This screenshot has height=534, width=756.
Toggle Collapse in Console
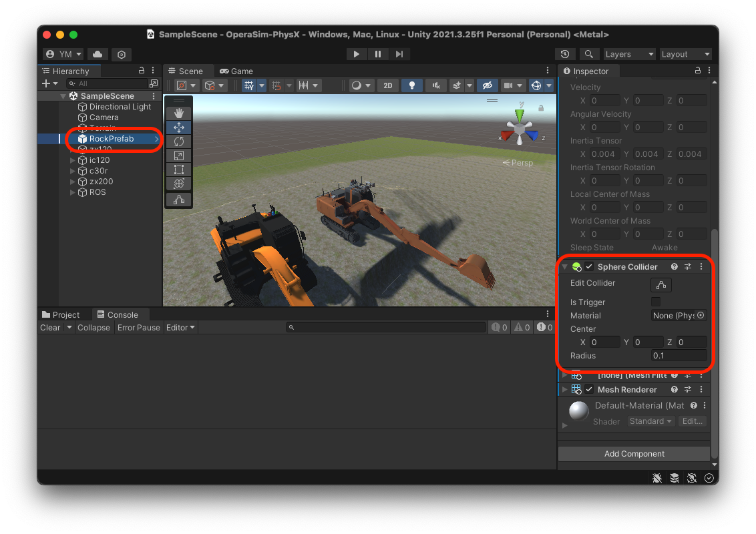click(x=93, y=327)
